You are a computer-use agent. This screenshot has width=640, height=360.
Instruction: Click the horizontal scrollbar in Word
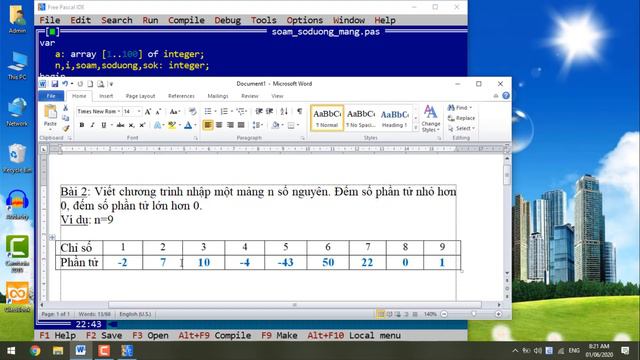295,305
